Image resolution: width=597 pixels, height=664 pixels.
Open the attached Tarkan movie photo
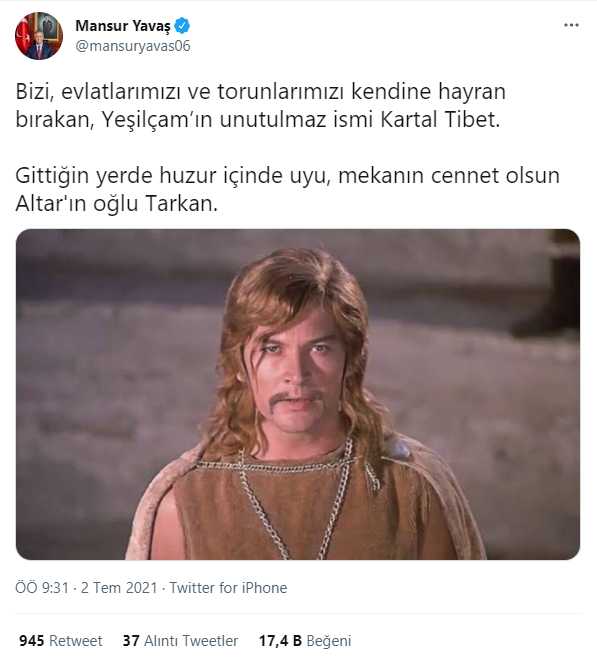tap(298, 394)
